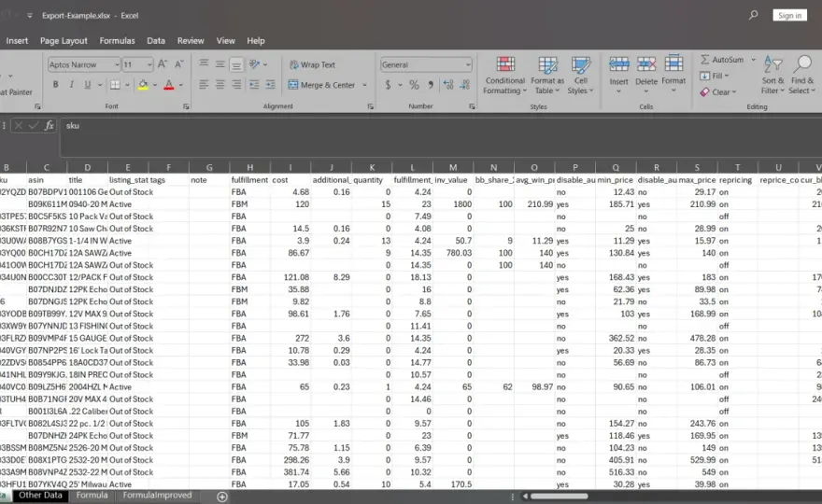Open the Font settings dialog launcher

[x=186, y=106]
